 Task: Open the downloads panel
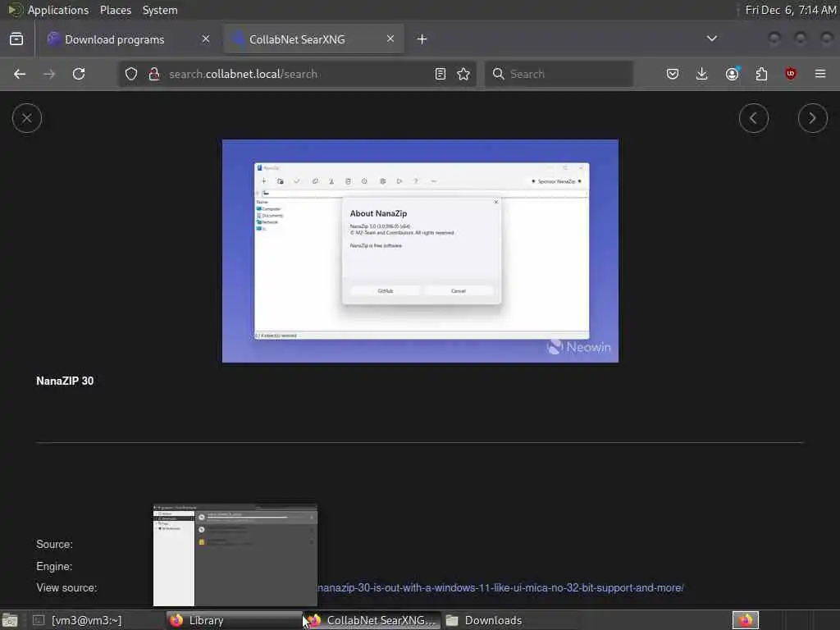pyautogui.click(x=702, y=74)
